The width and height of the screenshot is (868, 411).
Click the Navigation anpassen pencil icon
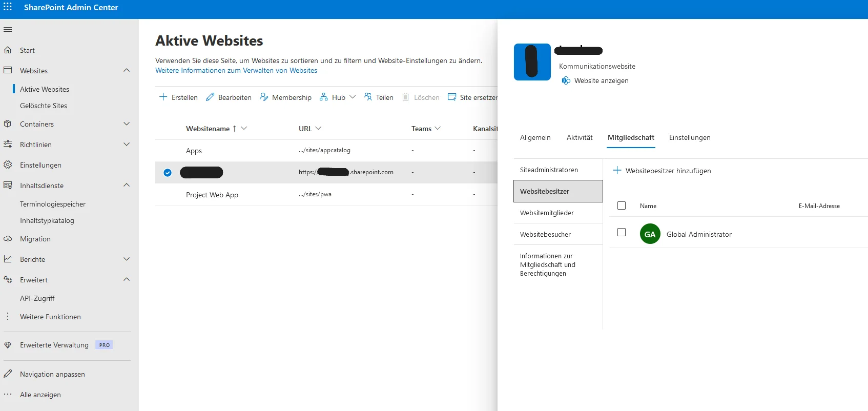coord(8,374)
